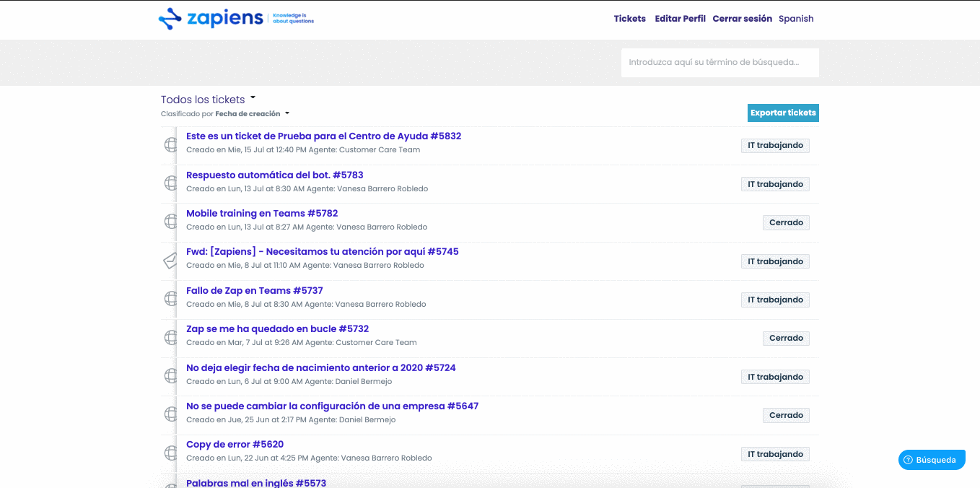The height and width of the screenshot is (488, 980).
Task: Click text Creado en Jue, 25 Jun at 2:17 PM
Action: (x=245, y=420)
